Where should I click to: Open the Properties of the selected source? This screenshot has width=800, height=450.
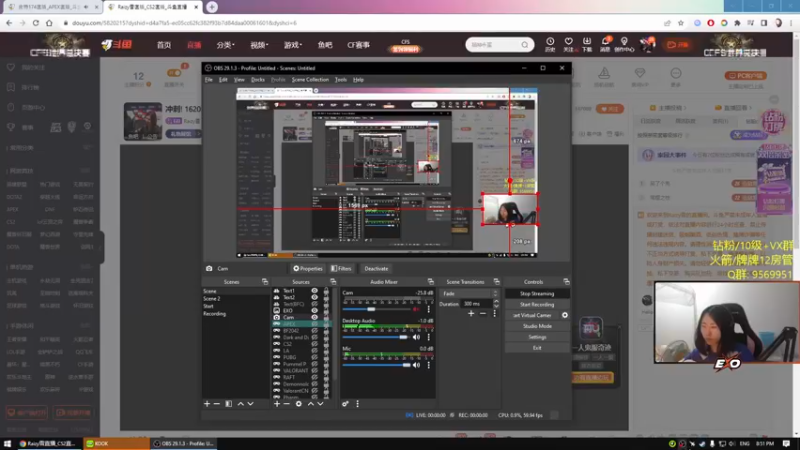pyautogui.click(x=308, y=268)
